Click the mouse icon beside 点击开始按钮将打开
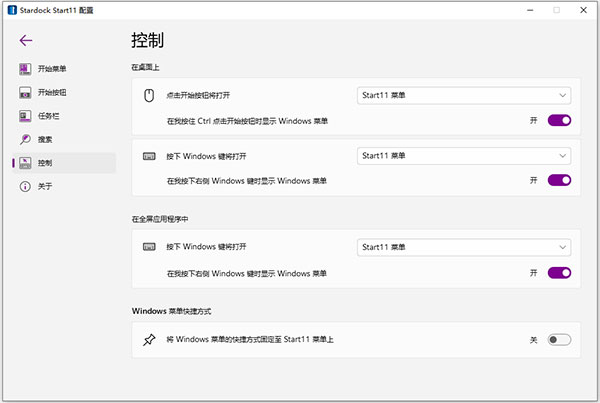 click(x=149, y=96)
